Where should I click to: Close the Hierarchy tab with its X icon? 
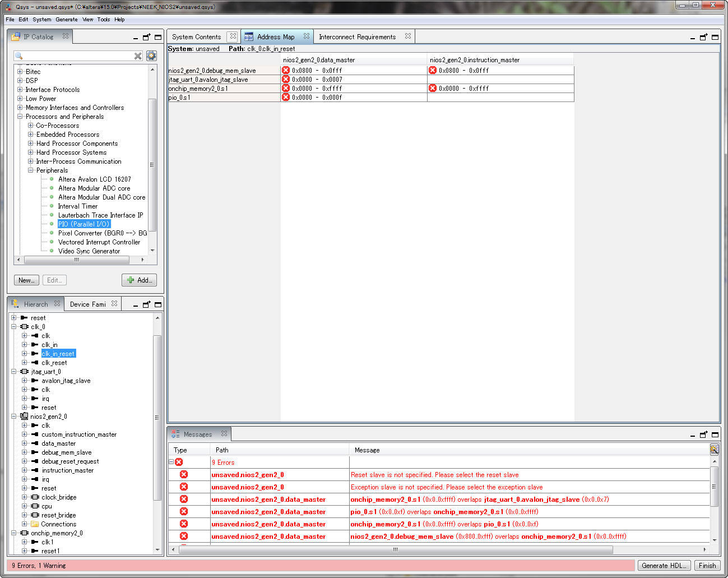pos(57,303)
